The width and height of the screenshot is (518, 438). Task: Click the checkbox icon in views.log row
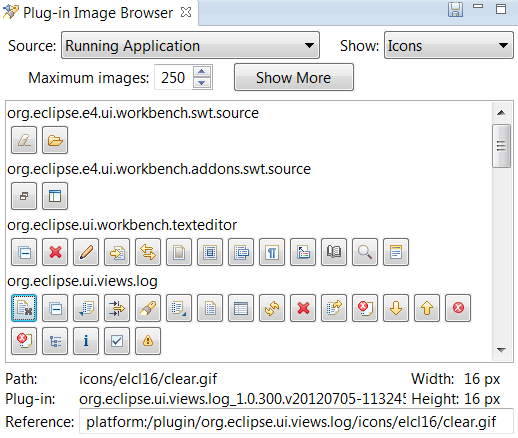pyautogui.click(x=117, y=341)
